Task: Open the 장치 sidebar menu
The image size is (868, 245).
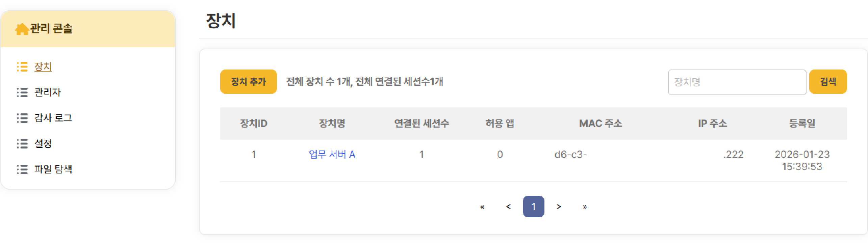Action: pos(43,67)
